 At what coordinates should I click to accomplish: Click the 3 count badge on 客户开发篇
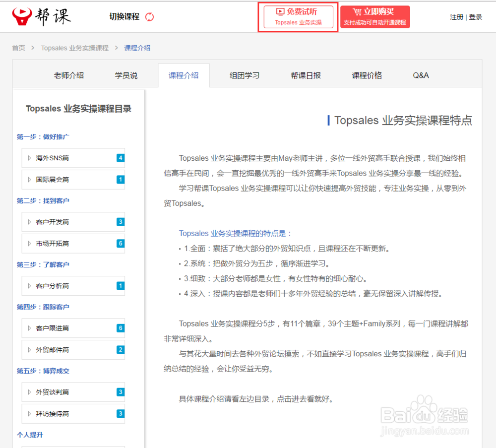pos(120,222)
